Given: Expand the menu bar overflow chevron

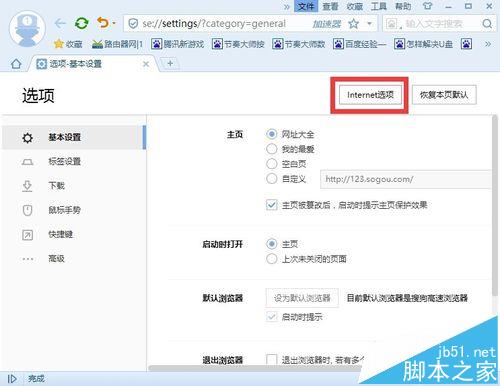Looking at the screenshot, I should (x=287, y=6).
